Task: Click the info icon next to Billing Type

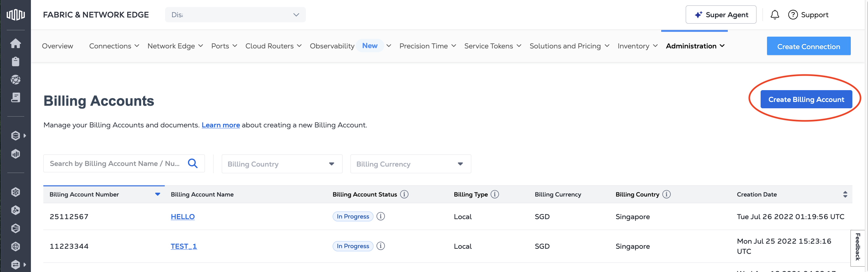Action: 495,194
